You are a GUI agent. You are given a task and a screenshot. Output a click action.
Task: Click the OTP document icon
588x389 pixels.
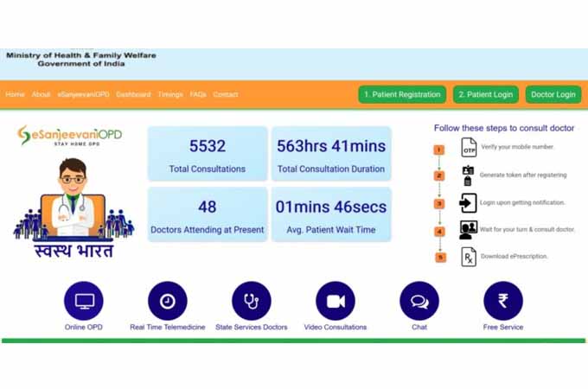pos(469,147)
